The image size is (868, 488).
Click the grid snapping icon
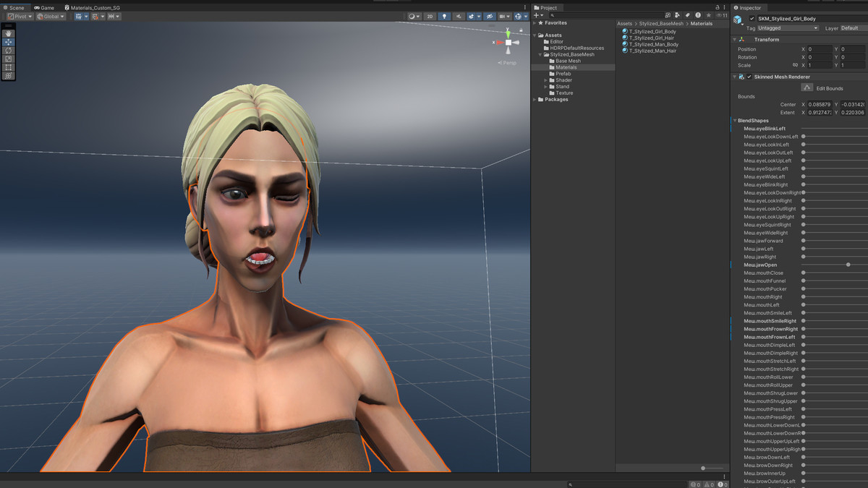[95, 16]
